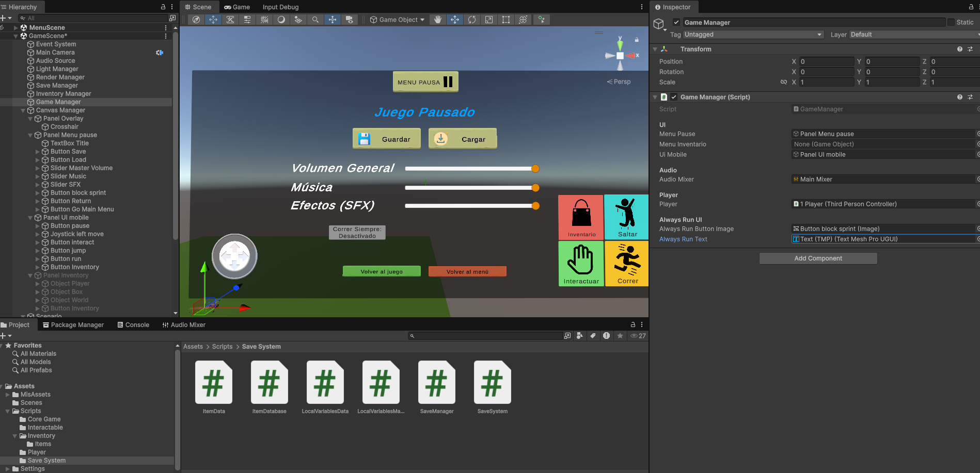980x473 pixels.
Task: Toggle the Project panel lock icon
Action: [x=633, y=324]
